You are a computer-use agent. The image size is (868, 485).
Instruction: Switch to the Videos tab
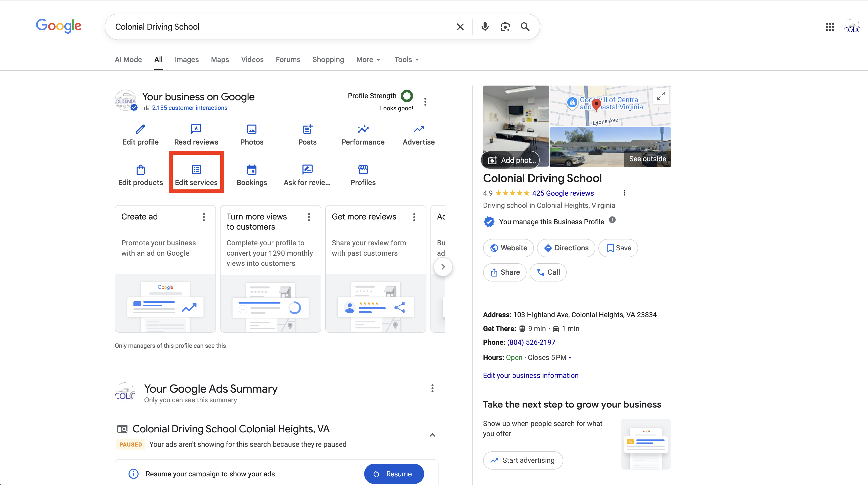pos(252,59)
